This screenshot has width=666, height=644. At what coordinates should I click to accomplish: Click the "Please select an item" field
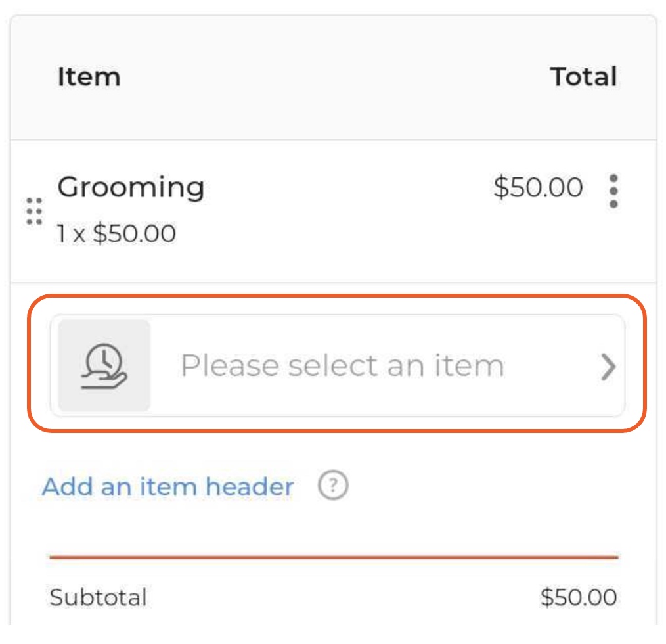pos(342,366)
